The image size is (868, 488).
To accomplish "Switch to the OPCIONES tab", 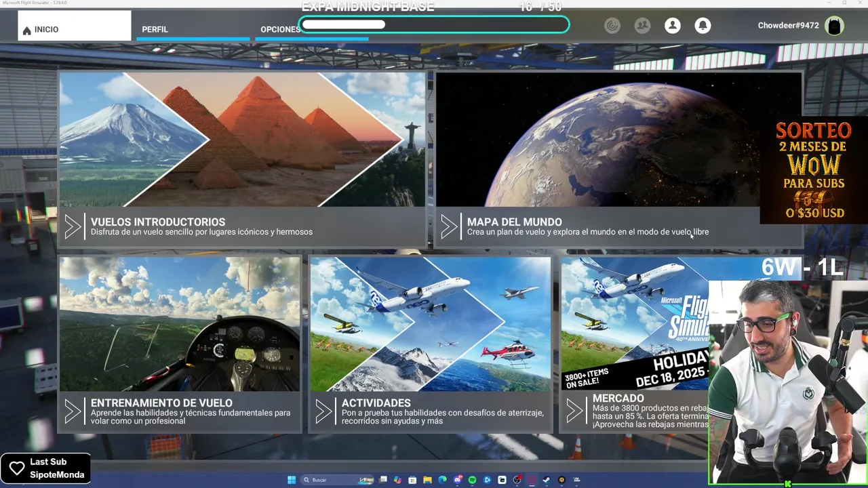I will point(280,29).
